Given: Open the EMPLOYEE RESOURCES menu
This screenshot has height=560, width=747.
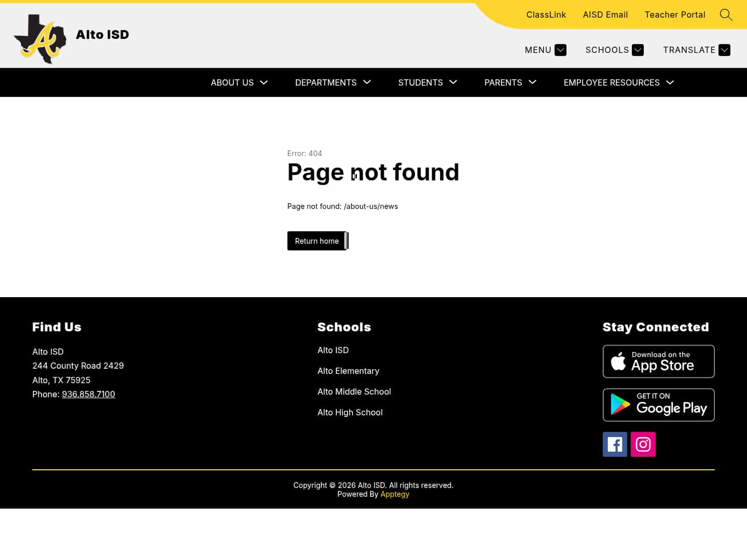Looking at the screenshot, I should pyautogui.click(x=618, y=82).
